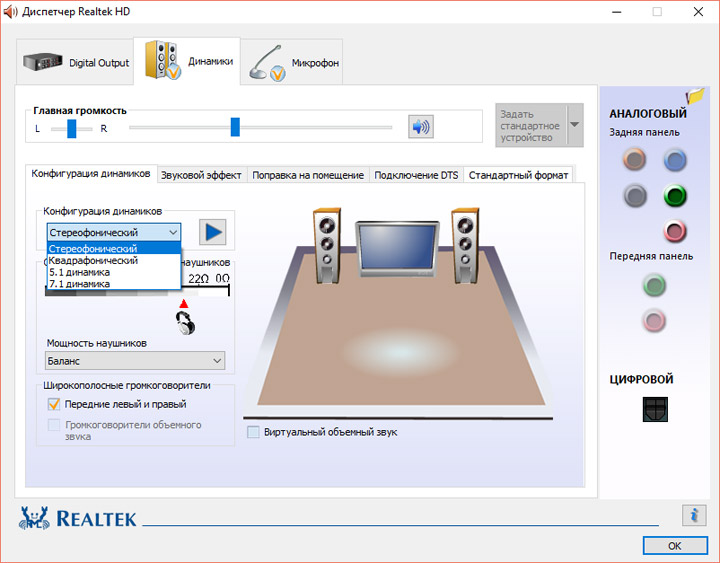
Task: Click the gray rear panel jack
Action: point(635,196)
